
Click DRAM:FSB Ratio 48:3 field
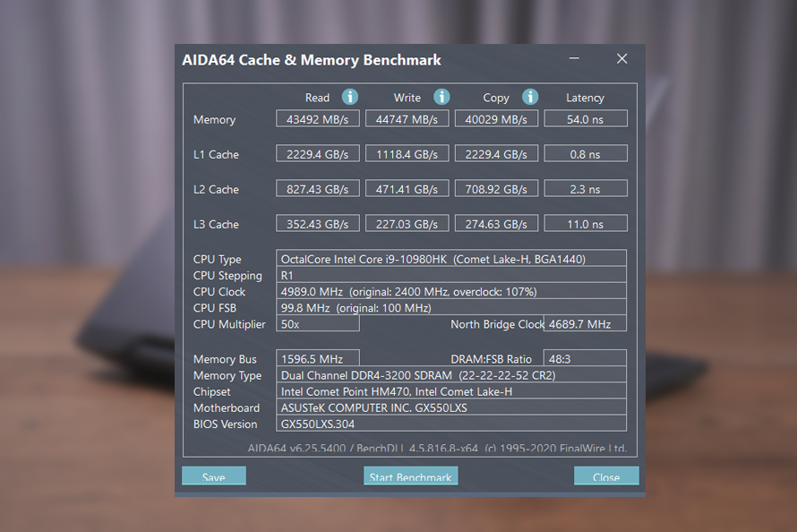point(585,357)
